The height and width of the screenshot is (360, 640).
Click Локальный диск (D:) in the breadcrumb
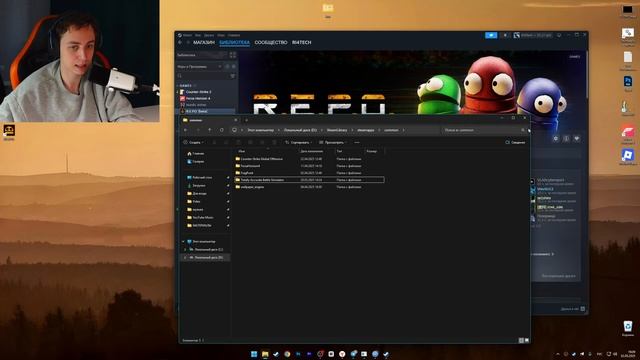tap(300, 130)
